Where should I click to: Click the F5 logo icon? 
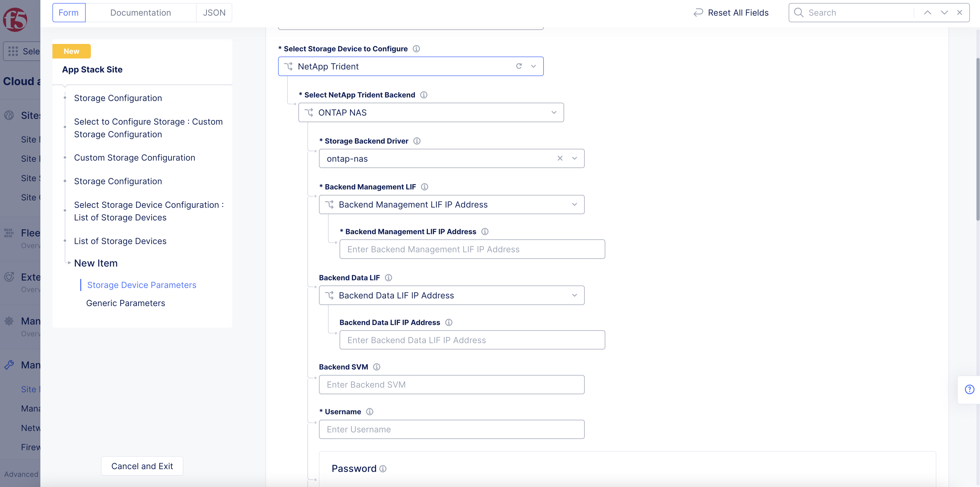tap(15, 19)
